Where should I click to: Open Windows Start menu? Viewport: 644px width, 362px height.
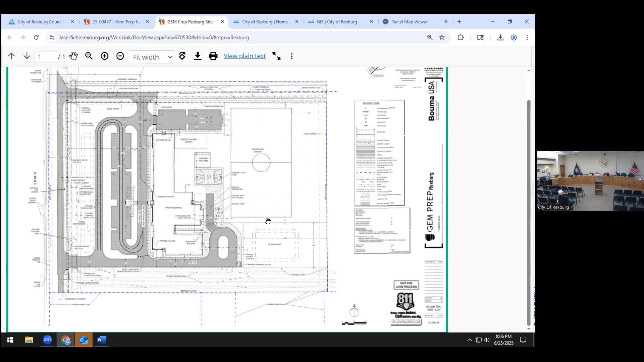(x=10, y=340)
